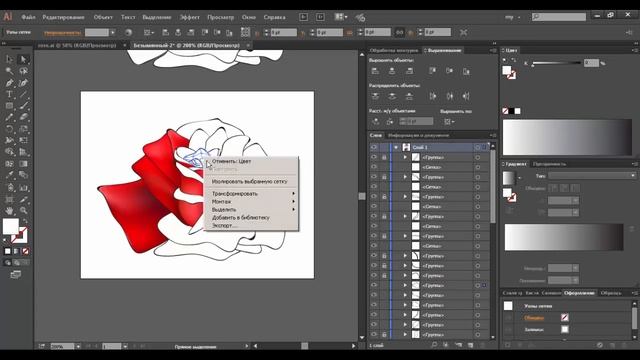The height and width of the screenshot is (360, 640).
Task: Open Align To dropdown in Align panel
Action: 449,121
